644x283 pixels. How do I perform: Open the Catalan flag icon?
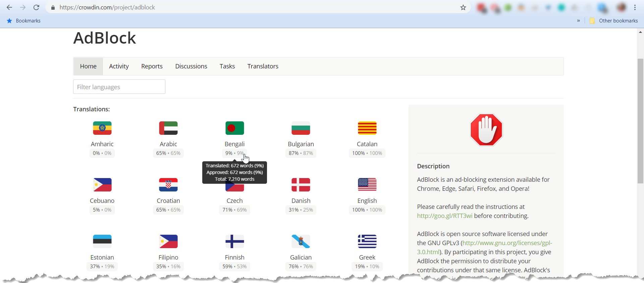click(367, 128)
